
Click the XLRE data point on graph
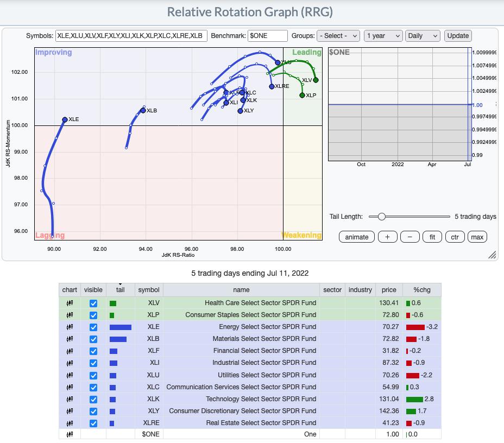(272, 86)
